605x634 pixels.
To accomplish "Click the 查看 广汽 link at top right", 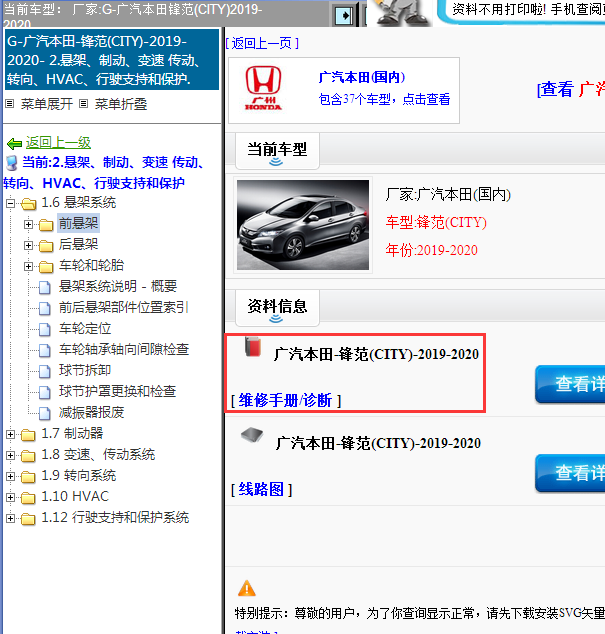I will coord(571,89).
